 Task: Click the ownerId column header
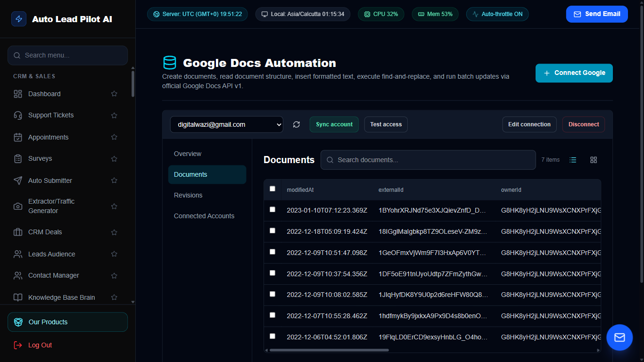click(511, 190)
